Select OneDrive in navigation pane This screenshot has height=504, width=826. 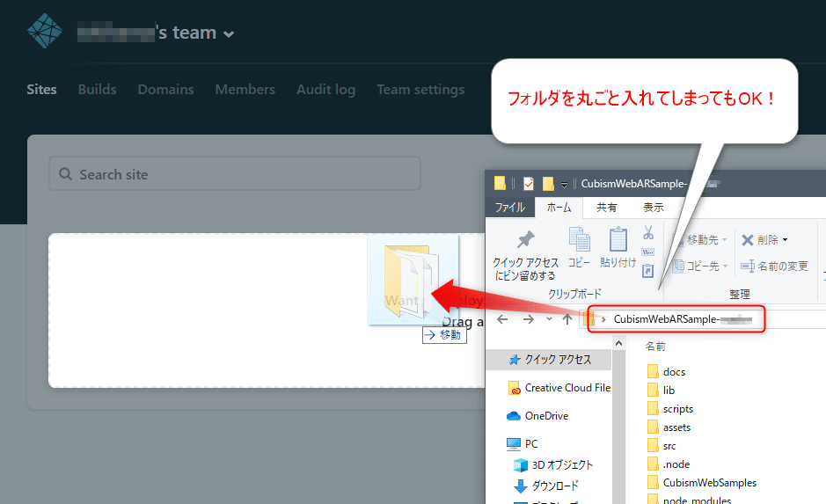537,415
